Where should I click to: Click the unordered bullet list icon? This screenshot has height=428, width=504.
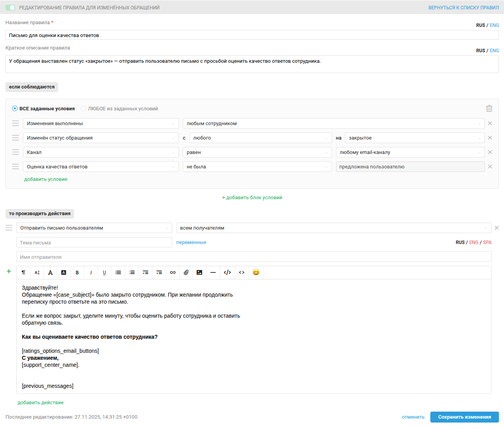point(118,272)
